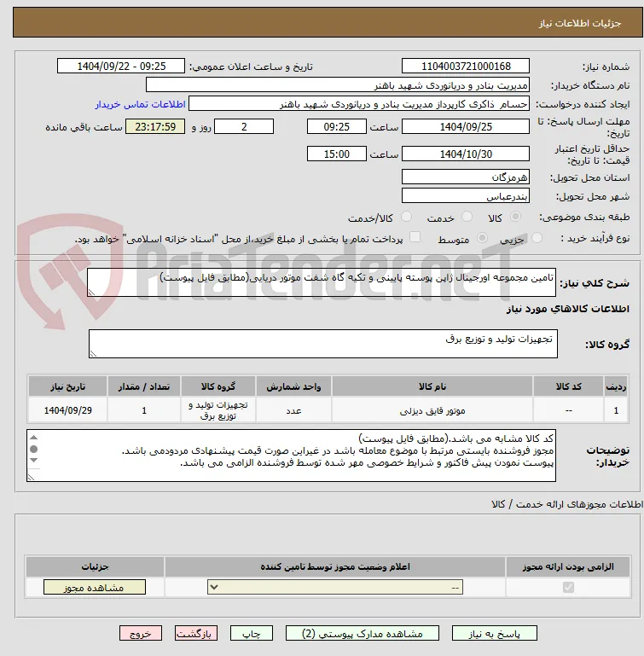Click remaining time countdown 23:17:59
644x656 pixels.
pyautogui.click(x=155, y=126)
